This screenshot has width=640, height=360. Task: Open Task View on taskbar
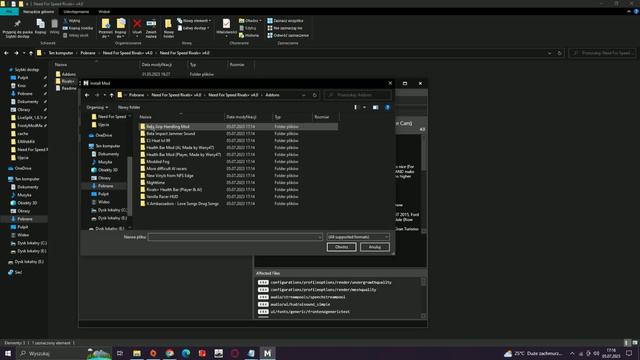click(x=120, y=353)
